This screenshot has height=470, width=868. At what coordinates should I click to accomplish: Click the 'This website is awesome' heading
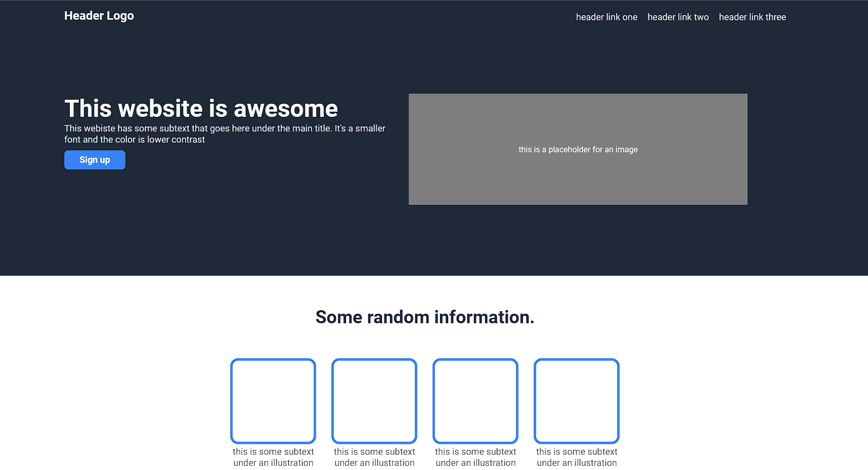click(201, 108)
